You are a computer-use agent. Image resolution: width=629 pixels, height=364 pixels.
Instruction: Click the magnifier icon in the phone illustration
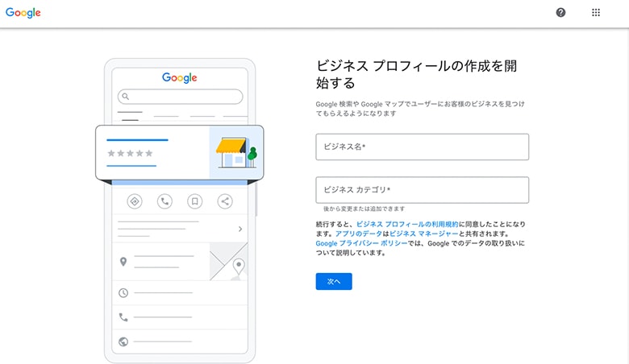(x=126, y=97)
